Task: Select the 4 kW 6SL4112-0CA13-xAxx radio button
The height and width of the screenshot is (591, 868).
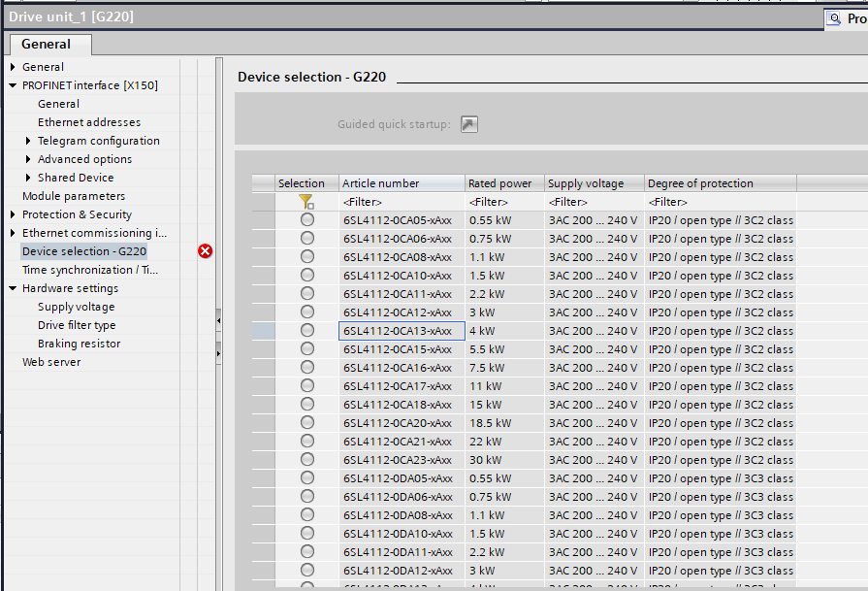Action: [307, 331]
